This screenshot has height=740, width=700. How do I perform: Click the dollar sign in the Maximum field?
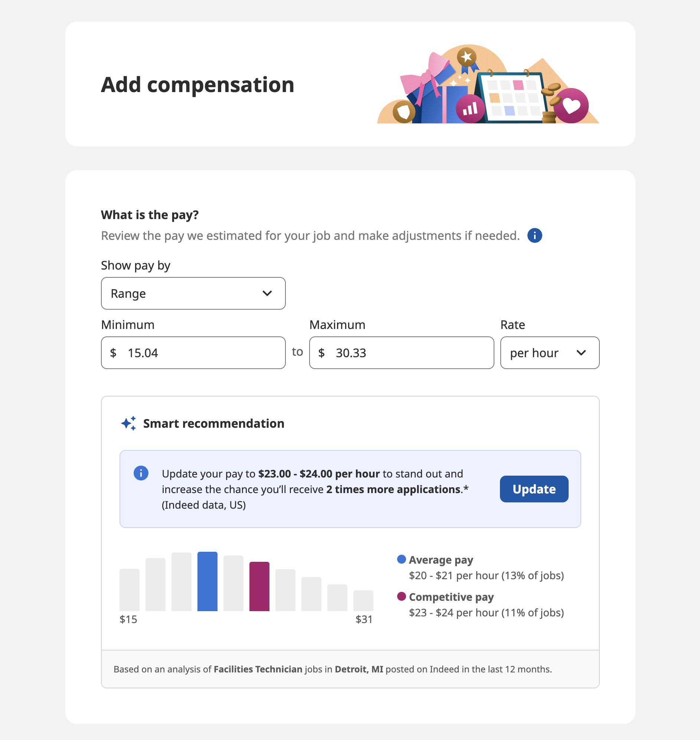pos(321,353)
